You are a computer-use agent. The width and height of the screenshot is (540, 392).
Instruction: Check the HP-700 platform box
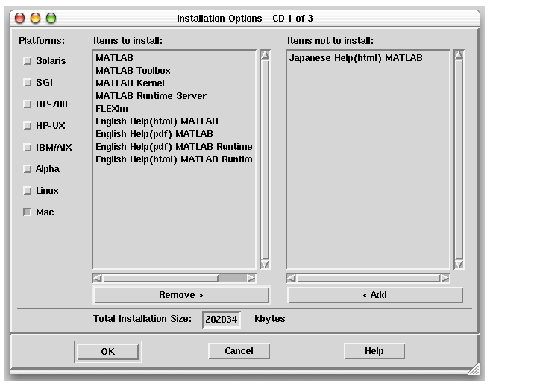click(27, 104)
